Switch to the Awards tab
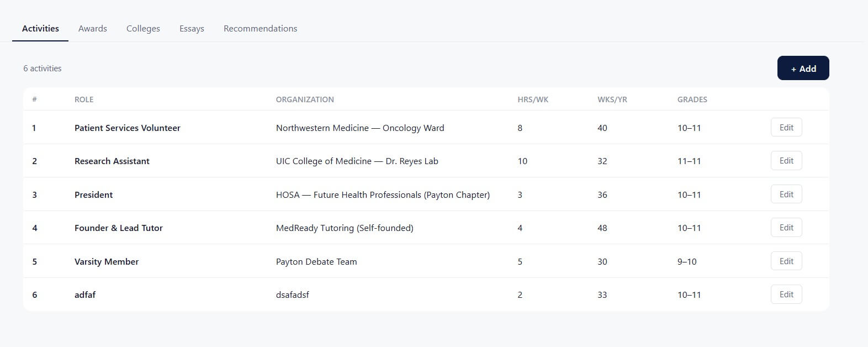 click(x=92, y=29)
